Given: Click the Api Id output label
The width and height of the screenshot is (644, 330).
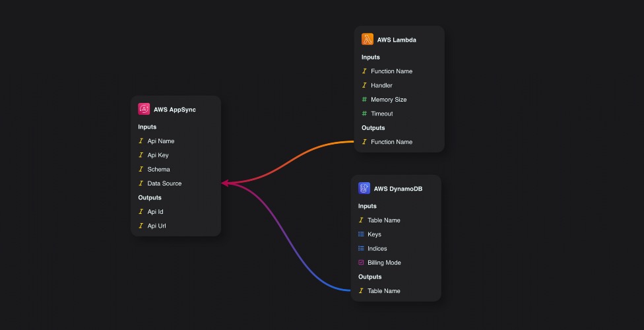Looking at the screenshot, I should pos(155,212).
